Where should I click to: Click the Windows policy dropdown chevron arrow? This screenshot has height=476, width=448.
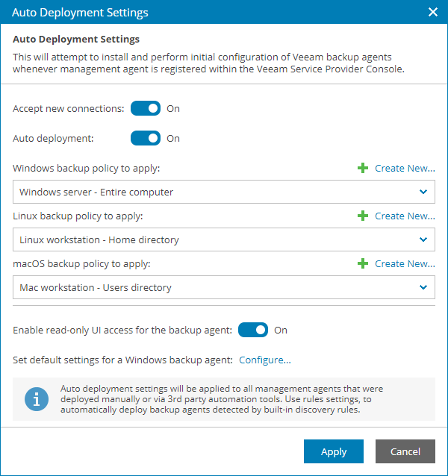[423, 192]
